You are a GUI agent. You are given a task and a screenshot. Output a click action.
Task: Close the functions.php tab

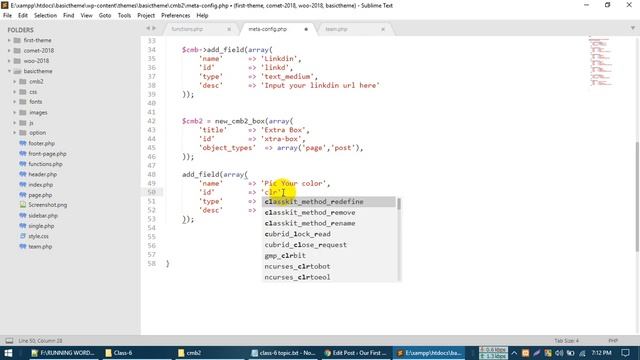229,29
